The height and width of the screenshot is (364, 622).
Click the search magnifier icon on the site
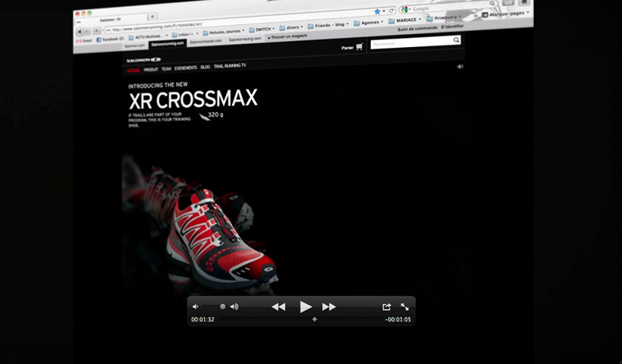(x=457, y=40)
